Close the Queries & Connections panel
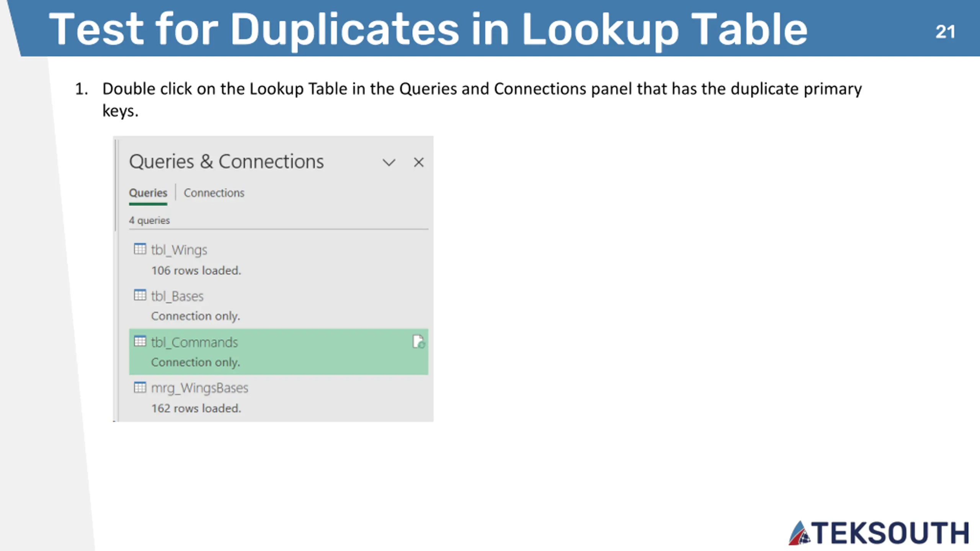The height and width of the screenshot is (551, 980). 419,162
